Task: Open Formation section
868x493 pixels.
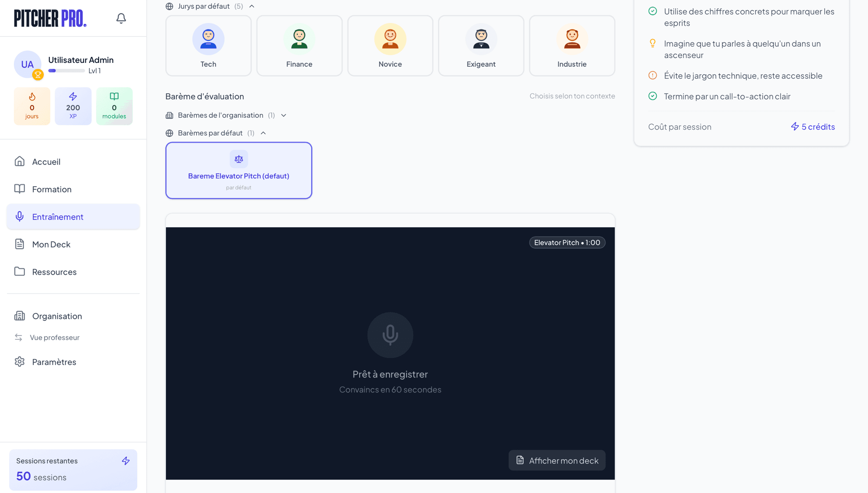Action: (x=73, y=189)
